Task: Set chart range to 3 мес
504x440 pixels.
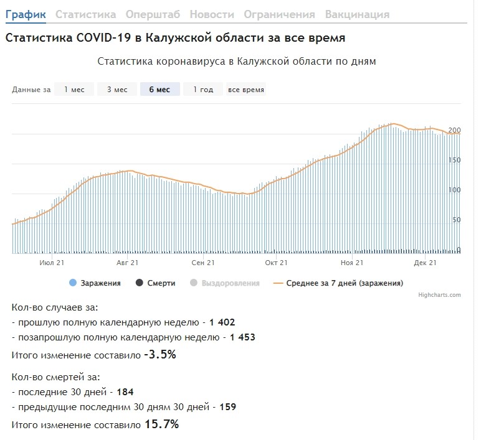Action: click(x=117, y=90)
